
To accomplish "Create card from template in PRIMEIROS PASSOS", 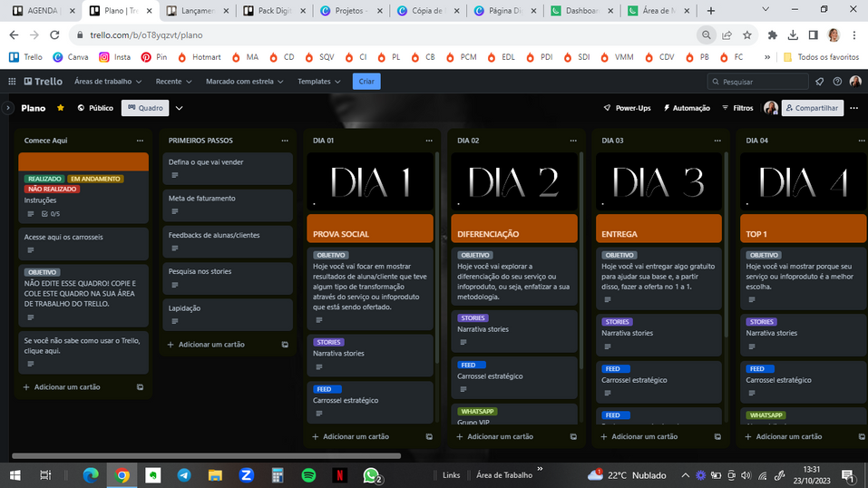I will [x=285, y=345].
